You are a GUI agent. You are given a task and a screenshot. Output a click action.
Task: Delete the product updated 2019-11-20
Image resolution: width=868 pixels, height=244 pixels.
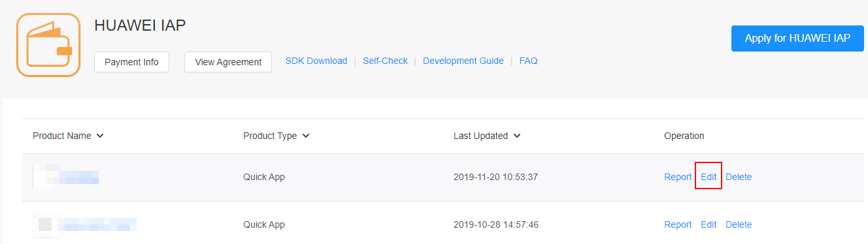point(739,177)
